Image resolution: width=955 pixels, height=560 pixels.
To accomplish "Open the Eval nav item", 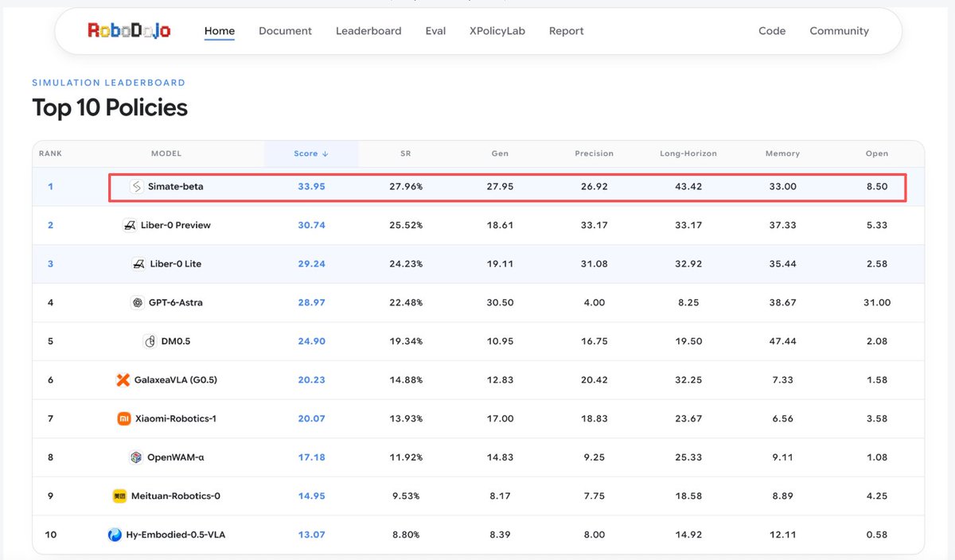I will 435,31.
